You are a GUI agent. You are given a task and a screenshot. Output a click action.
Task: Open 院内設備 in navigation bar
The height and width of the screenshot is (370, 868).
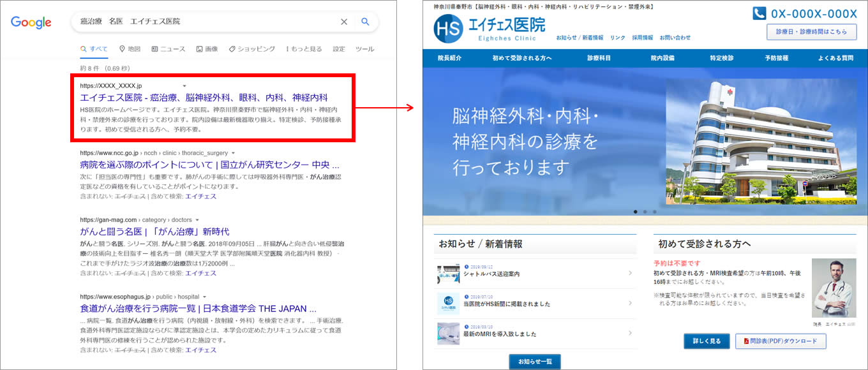pyautogui.click(x=662, y=58)
